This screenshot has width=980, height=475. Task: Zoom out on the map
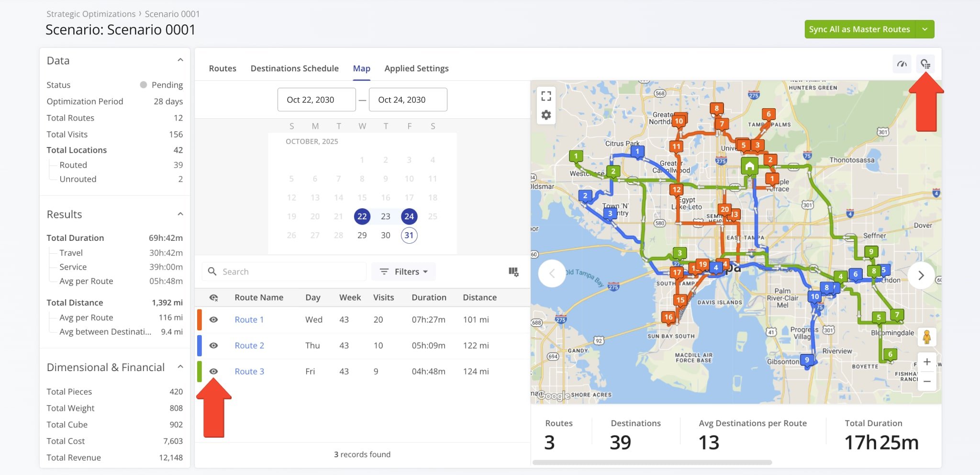927,382
